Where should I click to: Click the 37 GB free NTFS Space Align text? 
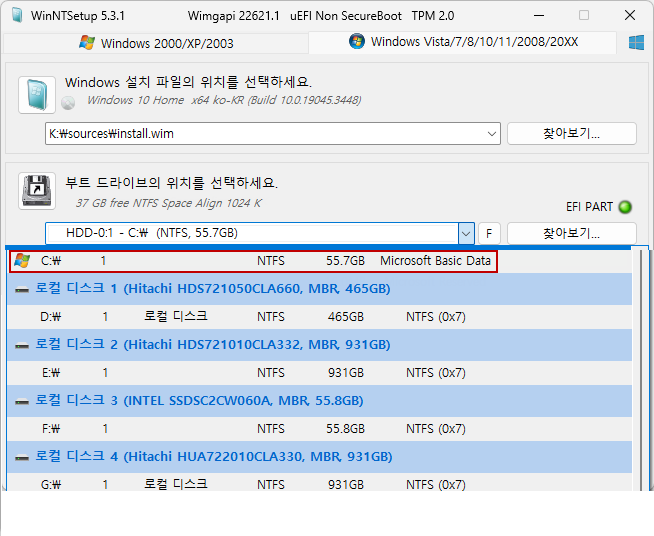[x=169, y=203]
